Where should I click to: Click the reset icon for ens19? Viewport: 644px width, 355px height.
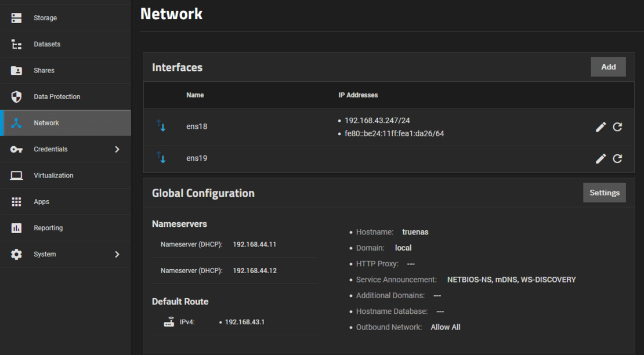[x=617, y=158]
